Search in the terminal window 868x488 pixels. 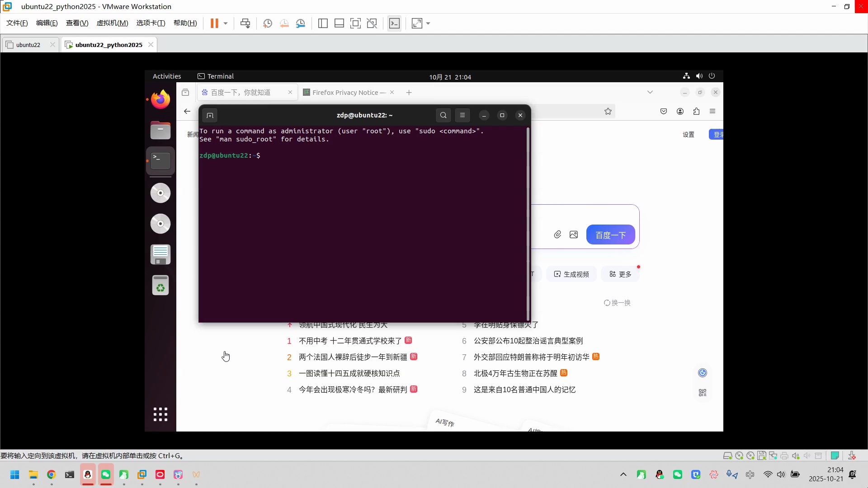tap(443, 115)
